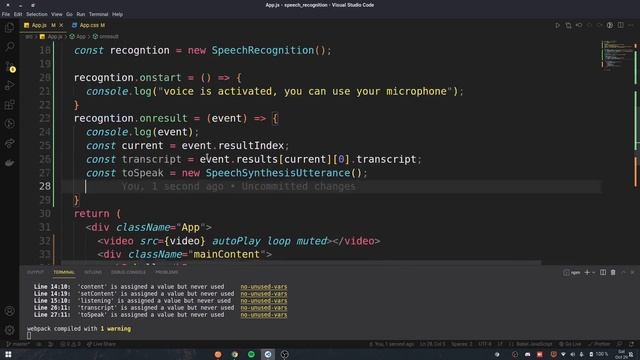Open the Docker whale icon in activity bar

[x=9, y=163]
